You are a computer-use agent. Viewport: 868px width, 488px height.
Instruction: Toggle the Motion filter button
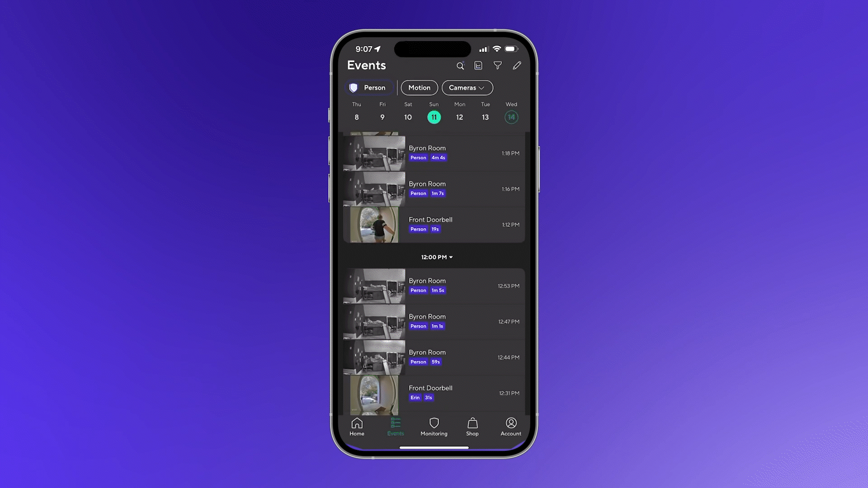(x=419, y=88)
